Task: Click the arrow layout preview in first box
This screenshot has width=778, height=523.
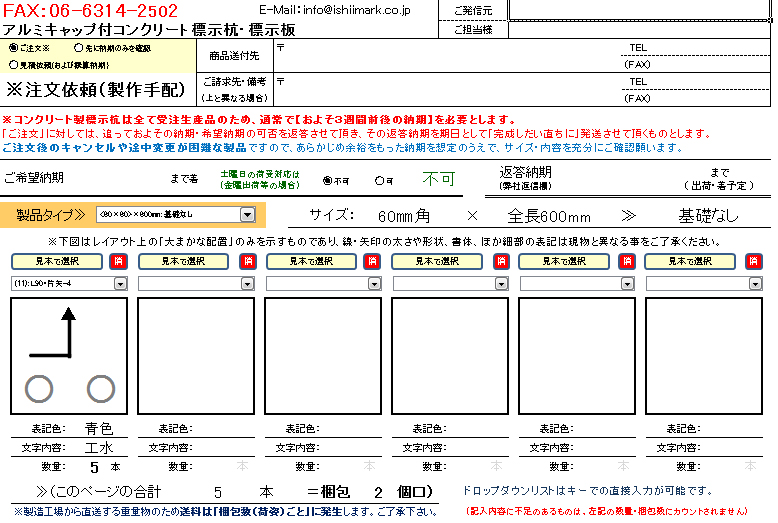Action: tap(69, 357)
